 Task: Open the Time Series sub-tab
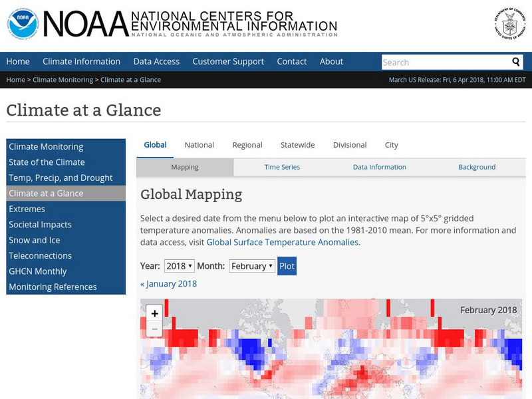282,167
